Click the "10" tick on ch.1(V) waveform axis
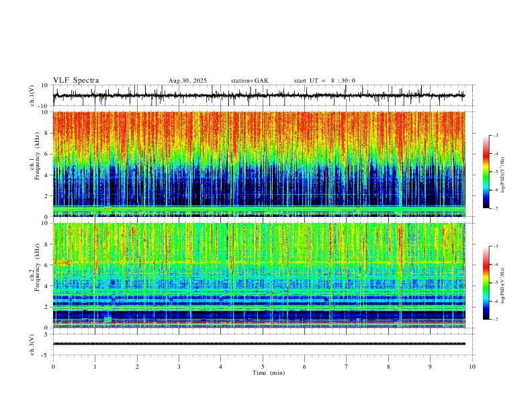 point(45,85)
